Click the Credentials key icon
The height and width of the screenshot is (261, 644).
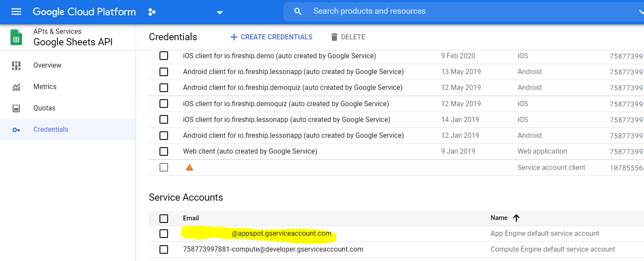click(x=16, y=130)
